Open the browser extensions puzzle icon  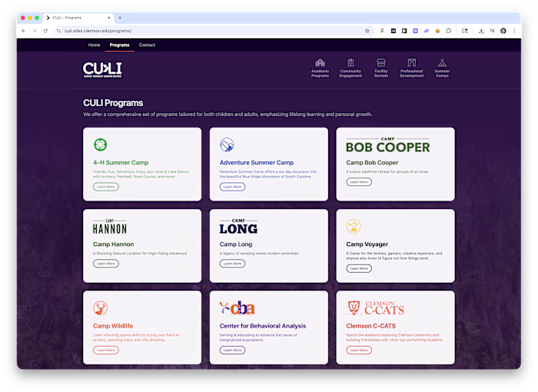pyautogui.click(x=448, y=31)
